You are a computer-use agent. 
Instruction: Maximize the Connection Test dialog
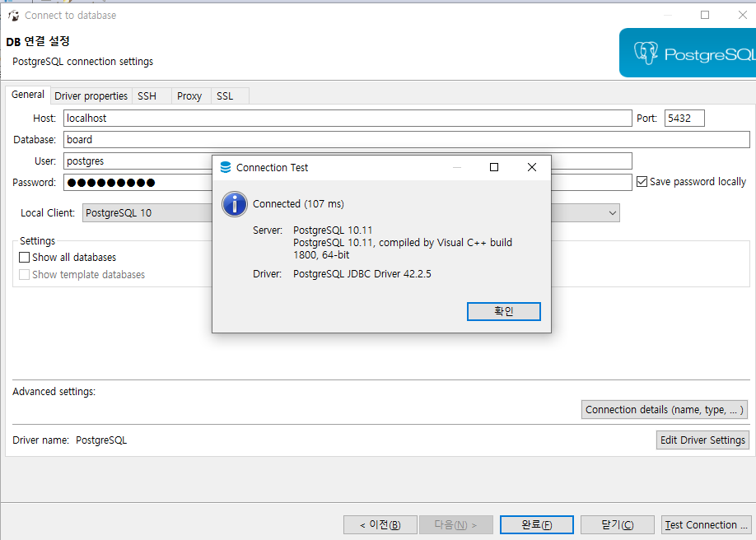coord(494,167)
